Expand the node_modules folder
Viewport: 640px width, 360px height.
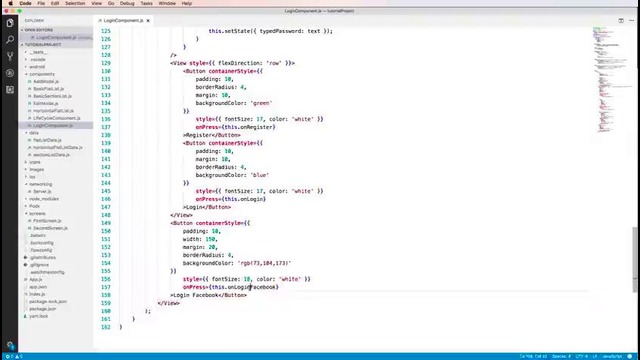coord(43,199)
